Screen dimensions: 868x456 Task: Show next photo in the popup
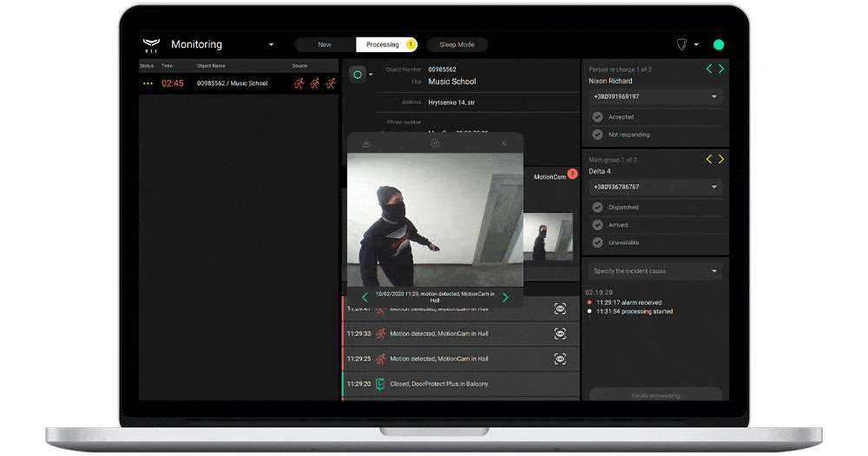click(505, 298)
